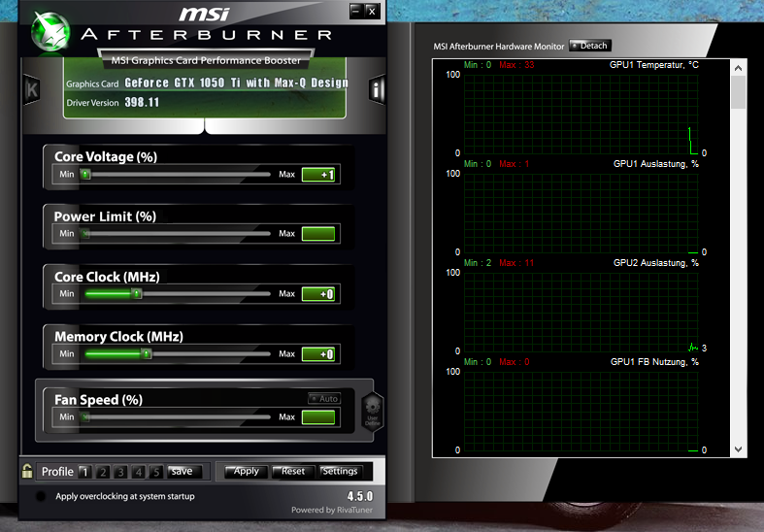This screenshot has width=764, height=532.
Task: Click the Memory Clock value field
Action: click(318, 354)
